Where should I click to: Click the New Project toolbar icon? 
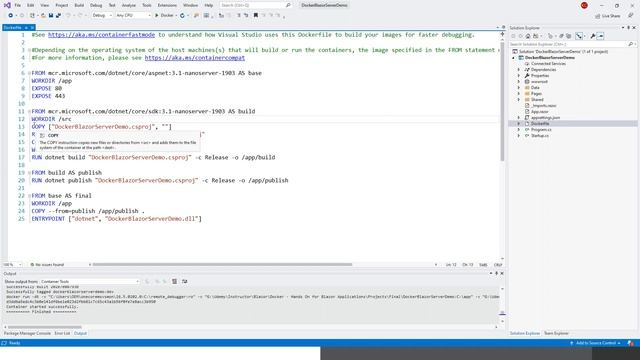click(x=32, y=16)
